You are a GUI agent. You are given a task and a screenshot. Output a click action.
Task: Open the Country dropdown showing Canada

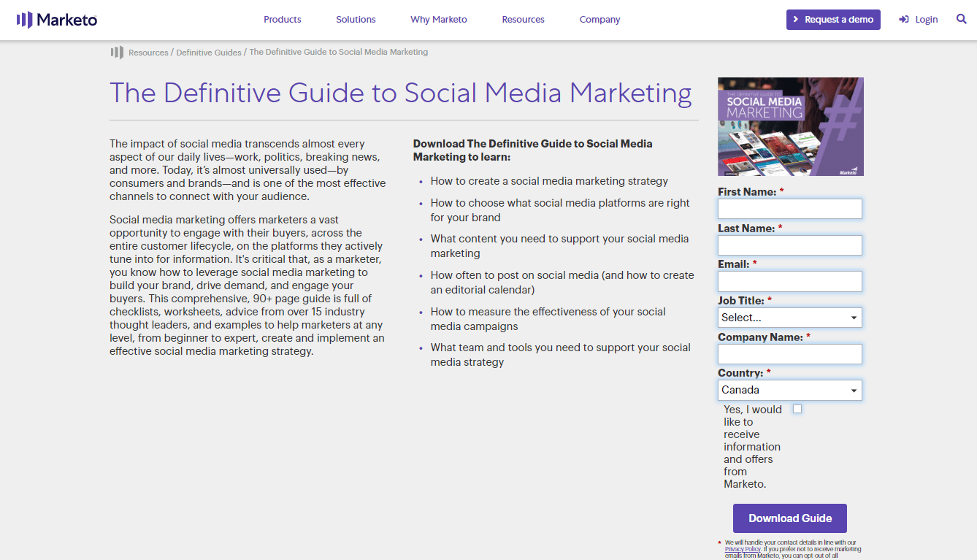coord(790,390)
